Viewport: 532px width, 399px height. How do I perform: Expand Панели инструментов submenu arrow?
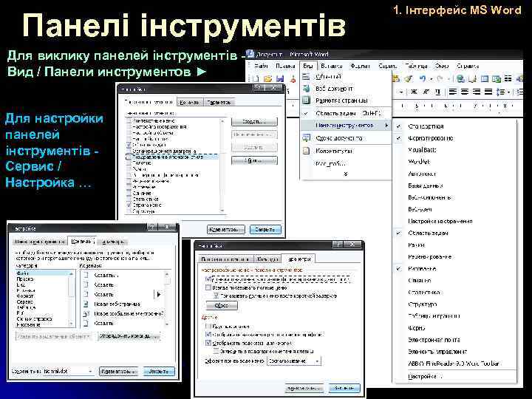(x=386, y=126)
